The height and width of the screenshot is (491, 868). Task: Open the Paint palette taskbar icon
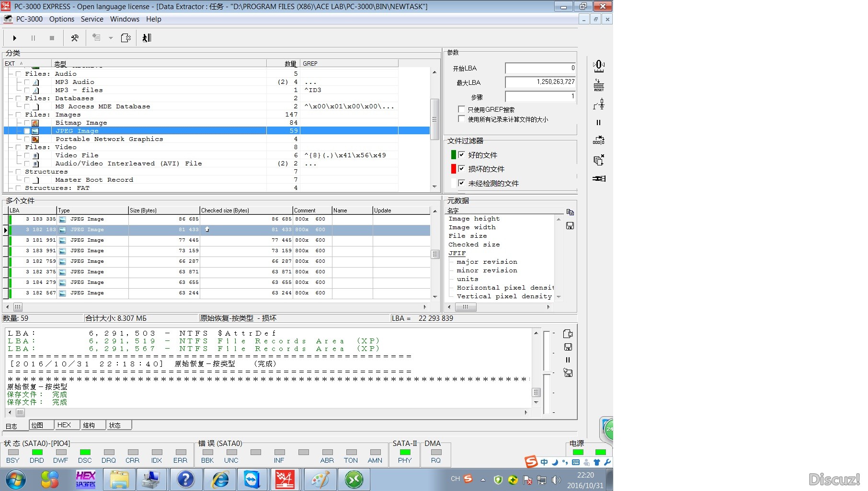[320, 479]
